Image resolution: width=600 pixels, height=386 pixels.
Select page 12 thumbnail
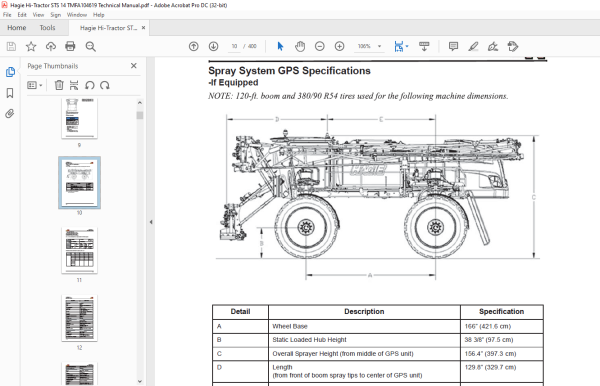click(80, 318)
